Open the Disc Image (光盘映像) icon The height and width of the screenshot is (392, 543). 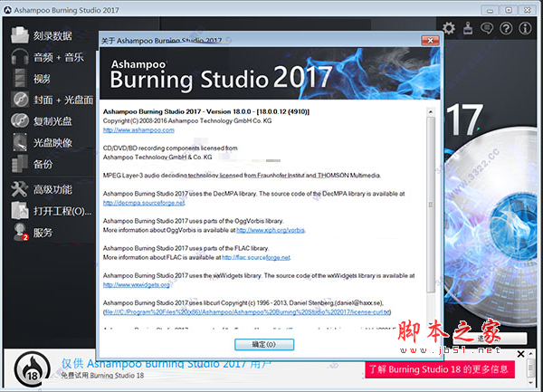(19, 142)
